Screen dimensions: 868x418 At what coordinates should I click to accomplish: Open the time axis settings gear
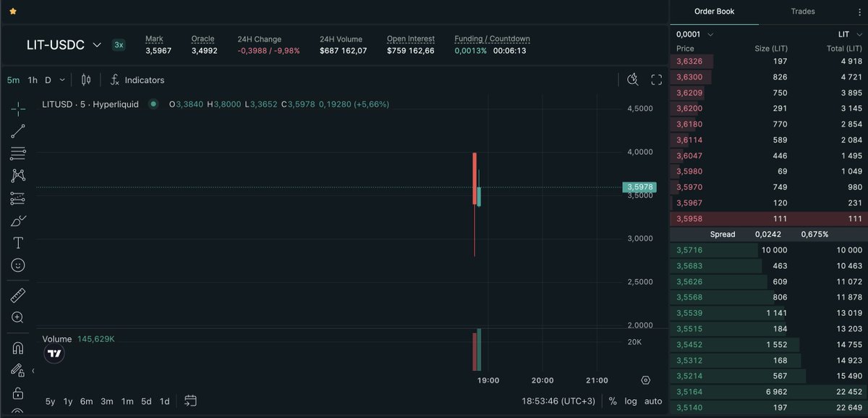click(646, 380)
